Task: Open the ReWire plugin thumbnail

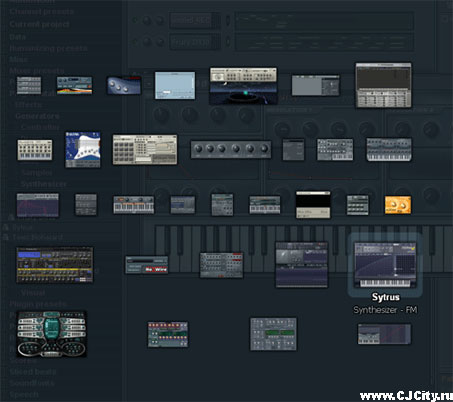Action: coord(146,265)
